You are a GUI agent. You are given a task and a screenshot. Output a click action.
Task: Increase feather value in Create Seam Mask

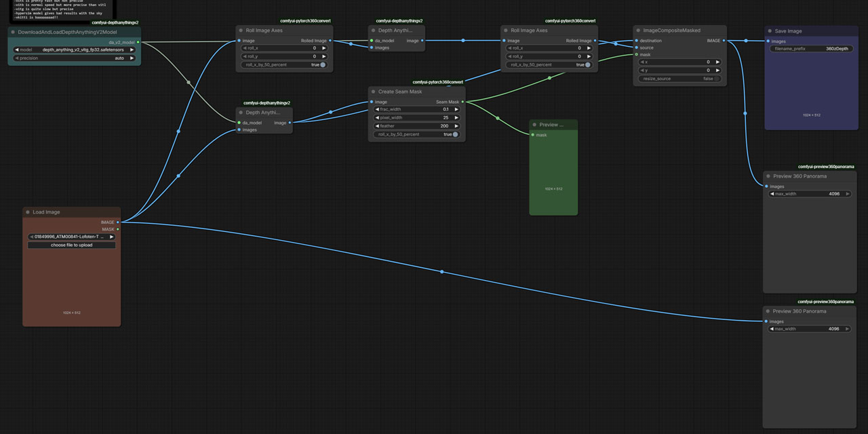click(x=456, y=126)
